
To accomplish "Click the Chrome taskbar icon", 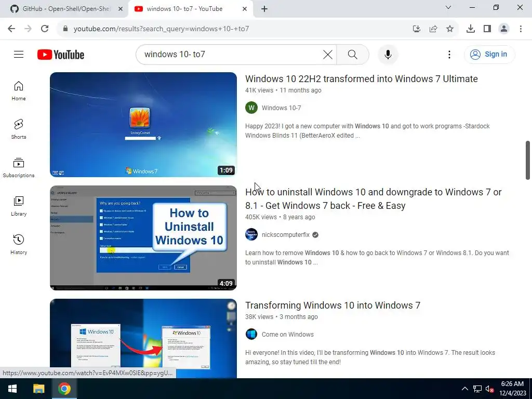I will click(x=64, y=389).
